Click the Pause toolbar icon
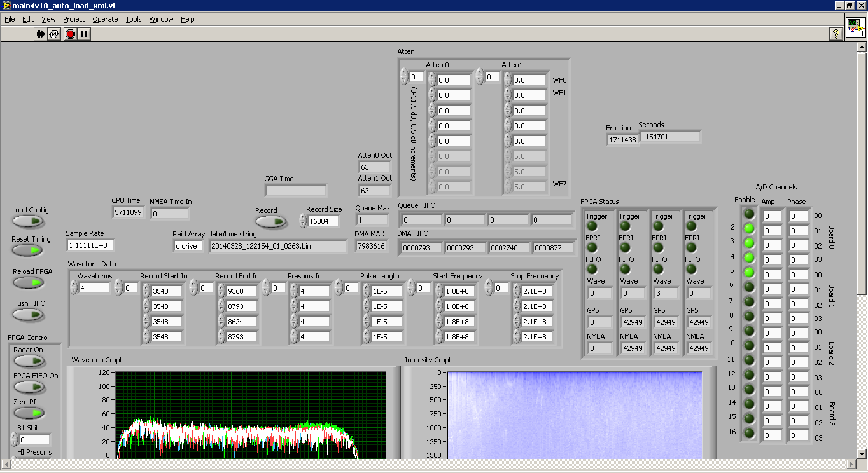This screenshot has width=868, height=473. 84,34
